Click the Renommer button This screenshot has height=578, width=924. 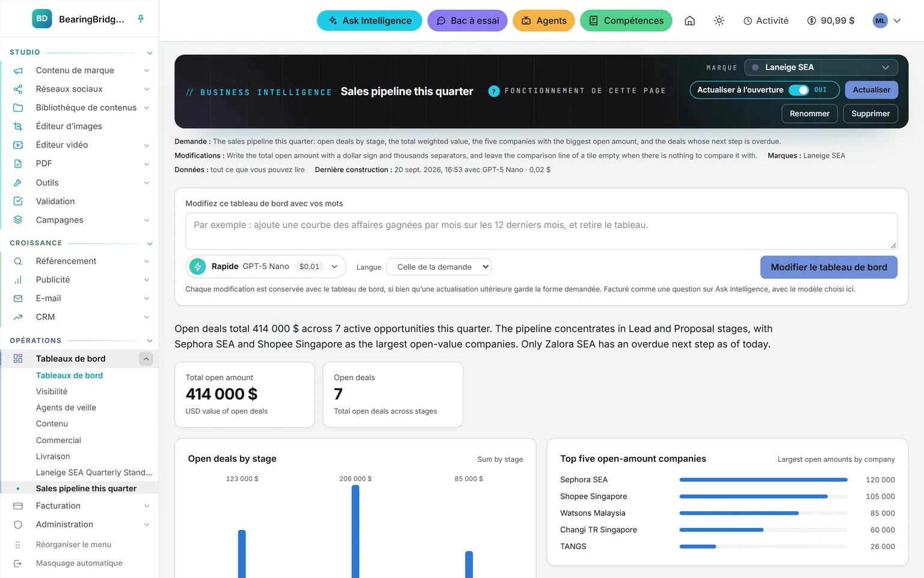pos(810,114)
